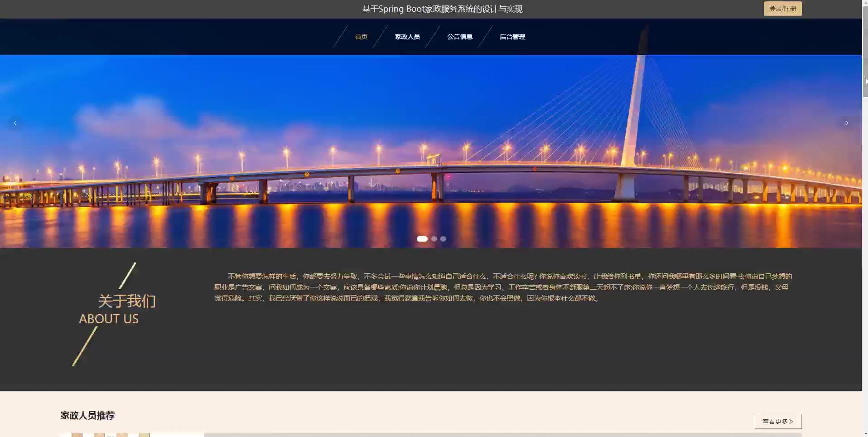Go to the 家政人员 nav tab
The height and width of the screenshot is (437, 868).
pyautogui.click(x=407, y=37)
